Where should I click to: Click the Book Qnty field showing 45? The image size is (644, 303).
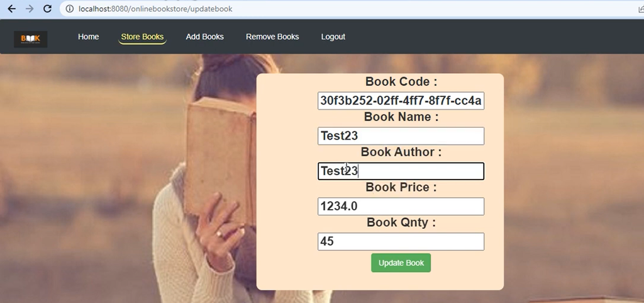point(401,242)
